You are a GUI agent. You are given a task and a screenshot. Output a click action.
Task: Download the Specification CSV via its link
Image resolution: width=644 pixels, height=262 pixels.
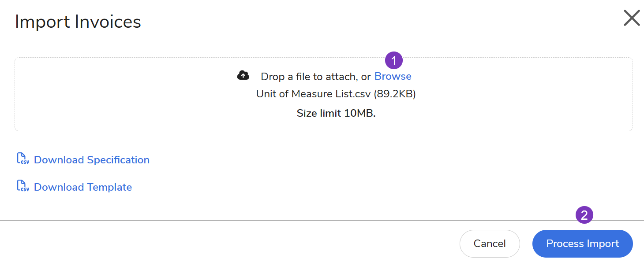point(91,160)
